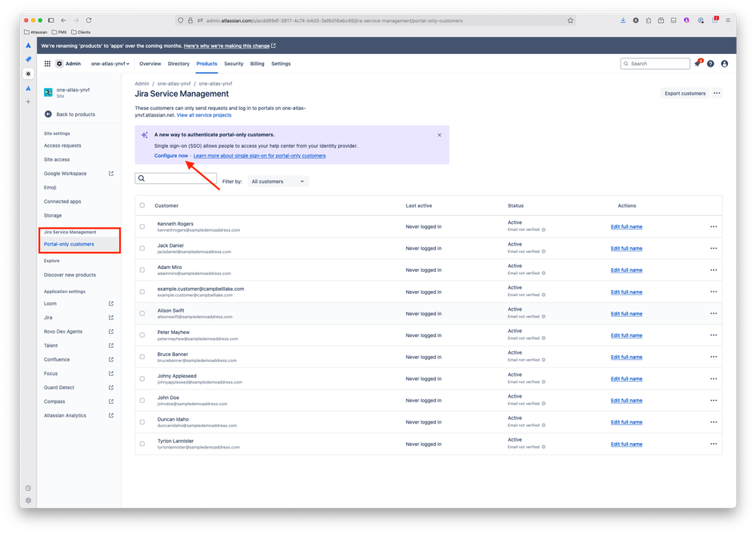
Task: Click Back to products arrow icon
Action: pos(48,114)
